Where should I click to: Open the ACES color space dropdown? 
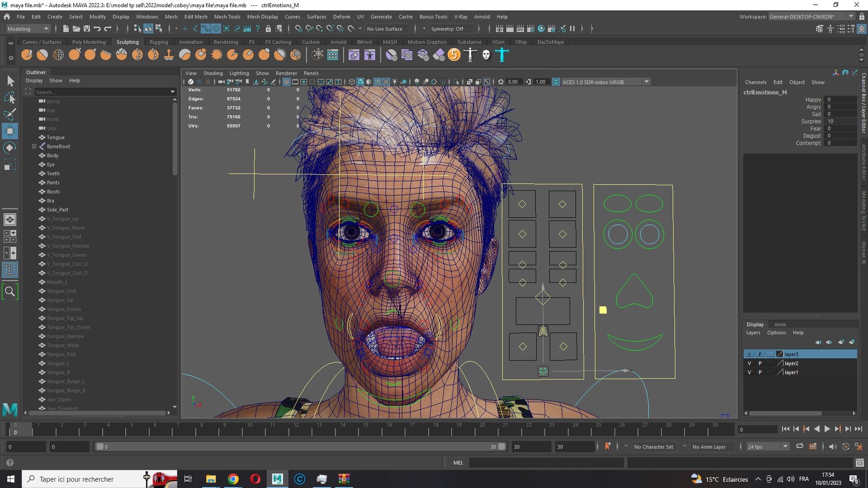click(606, 82)
